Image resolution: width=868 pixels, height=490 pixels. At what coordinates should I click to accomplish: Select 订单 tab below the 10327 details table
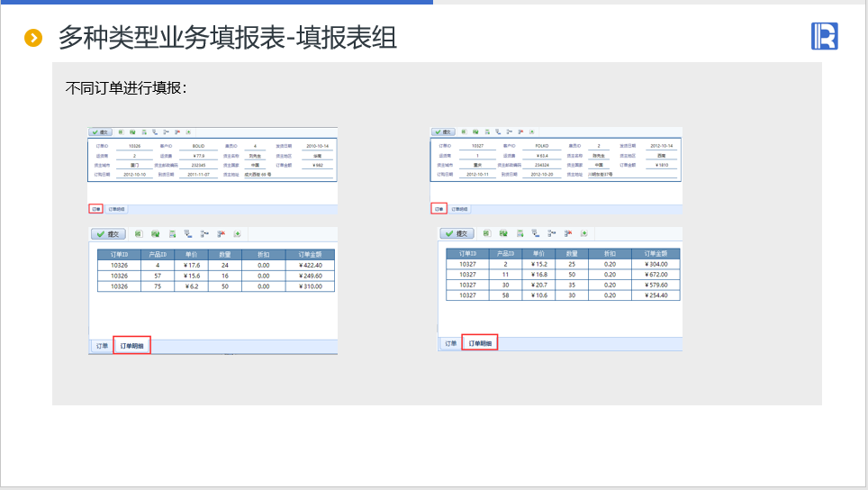[451, 344]
